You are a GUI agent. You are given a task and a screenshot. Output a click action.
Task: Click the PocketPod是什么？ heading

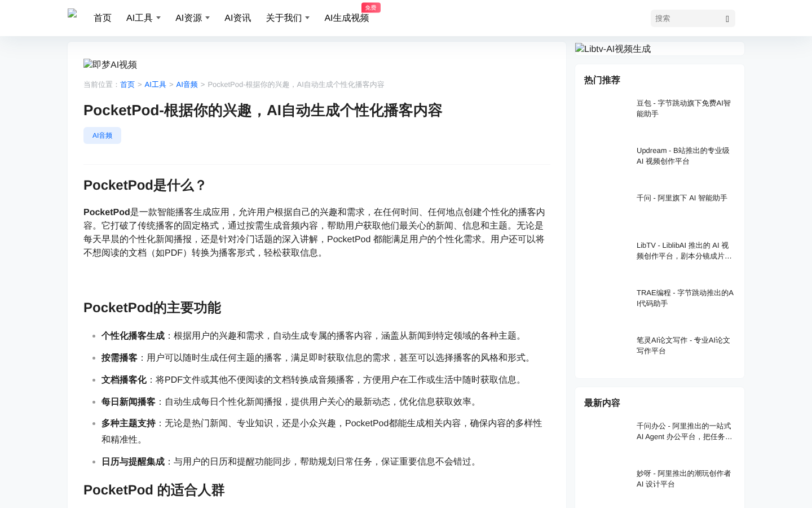[145, 185]
